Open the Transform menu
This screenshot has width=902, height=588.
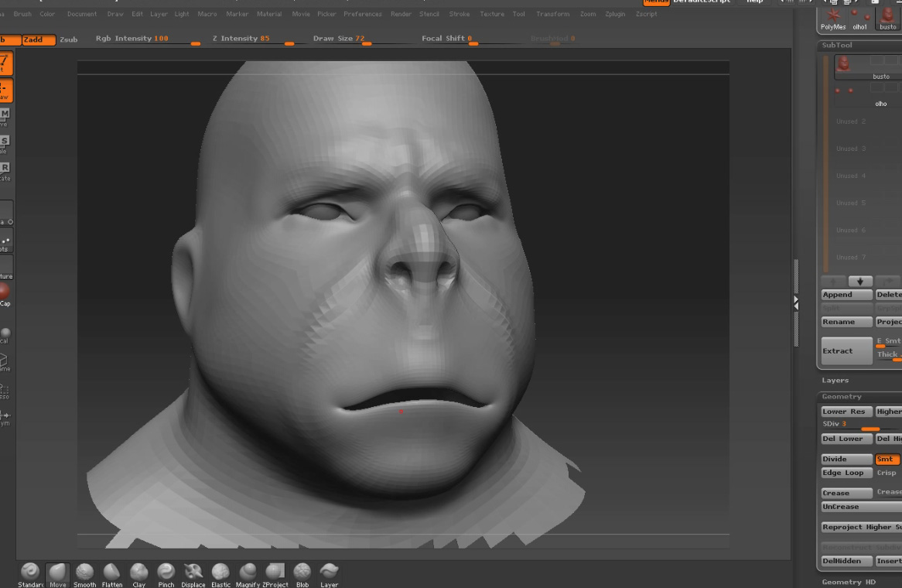click(552, 14)
